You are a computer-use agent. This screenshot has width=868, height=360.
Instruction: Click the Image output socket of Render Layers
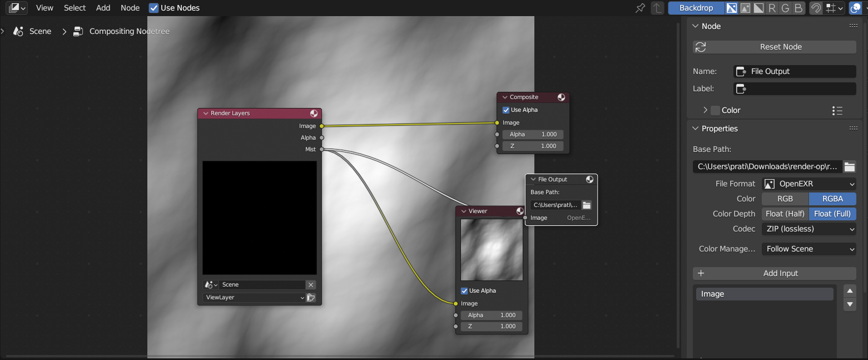pos(321,126)
